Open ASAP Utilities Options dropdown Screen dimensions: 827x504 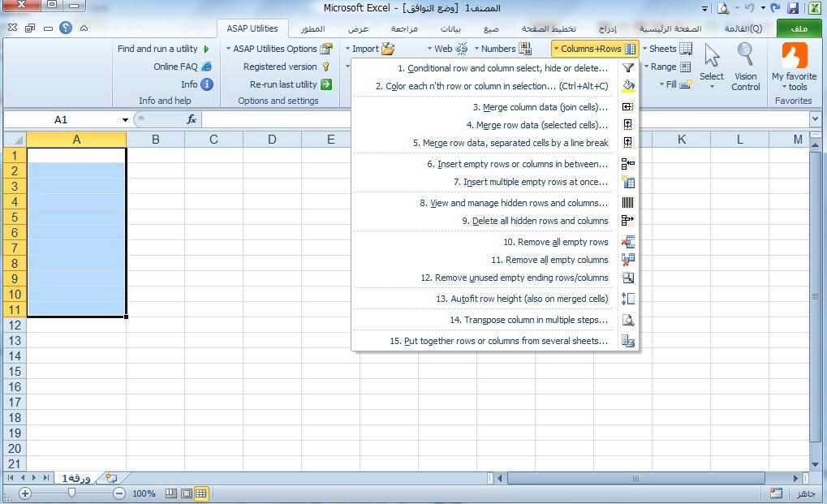(279, 49)
